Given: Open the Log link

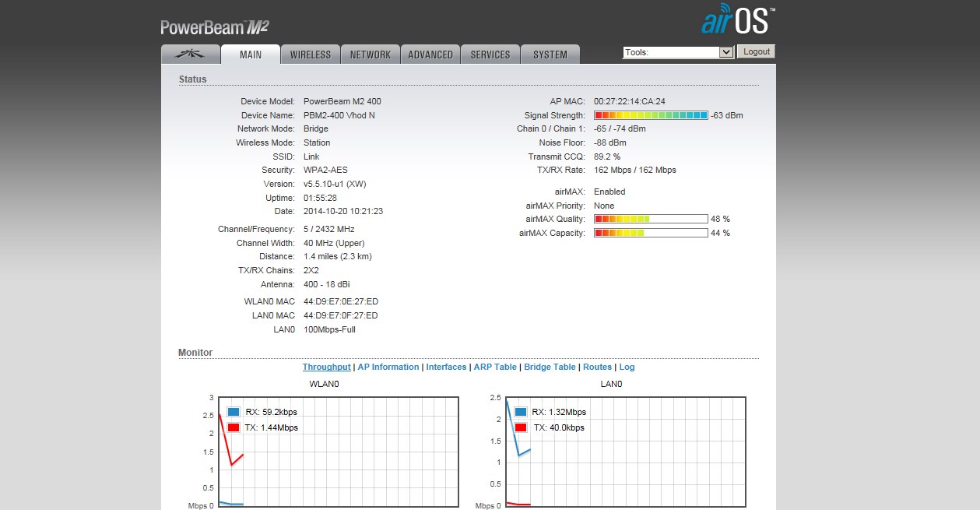Looking at the screenshot, I should point(627,367).
